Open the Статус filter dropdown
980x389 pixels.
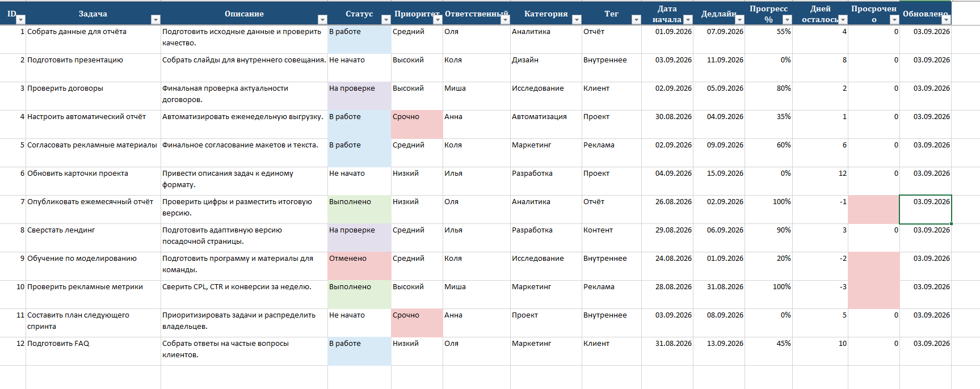coord(386,20)
